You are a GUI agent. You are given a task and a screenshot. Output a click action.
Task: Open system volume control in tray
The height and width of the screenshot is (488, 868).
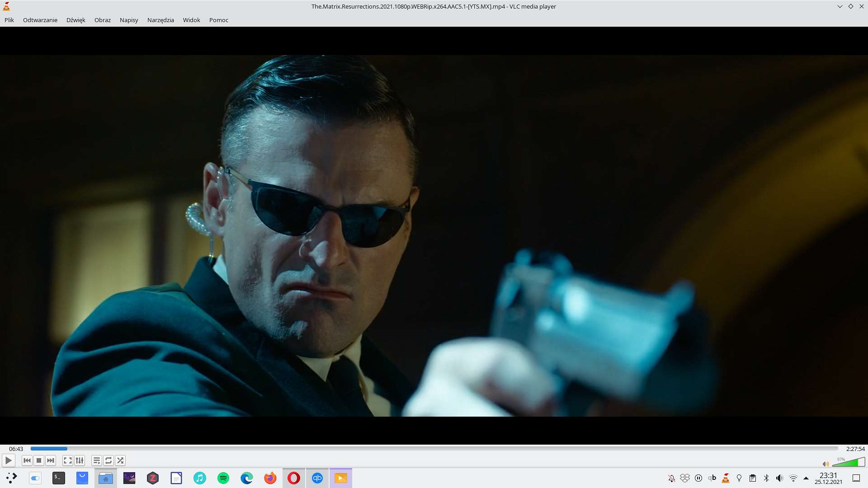click(x=779, y=478)
